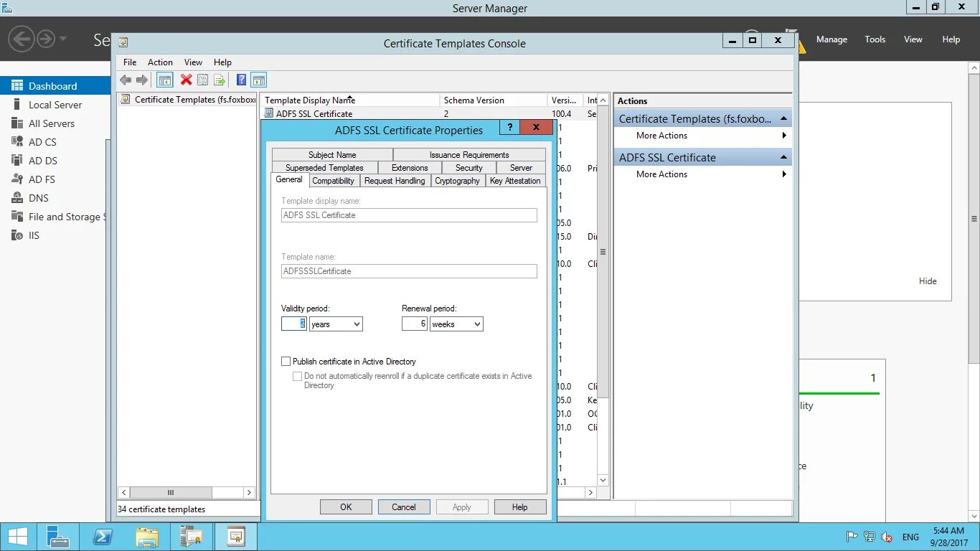
Task: Collapse the ADFS SSL Certificate actions section
Action: [x=784, y=157]
